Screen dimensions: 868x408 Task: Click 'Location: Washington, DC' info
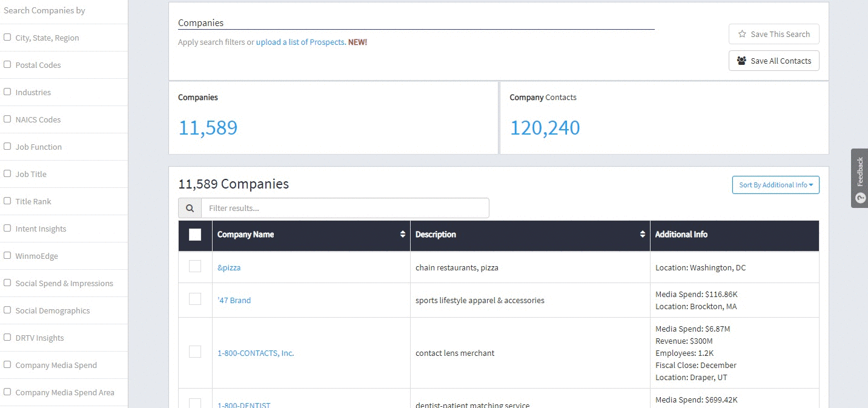pyautogui.click(x=701, y=267)
